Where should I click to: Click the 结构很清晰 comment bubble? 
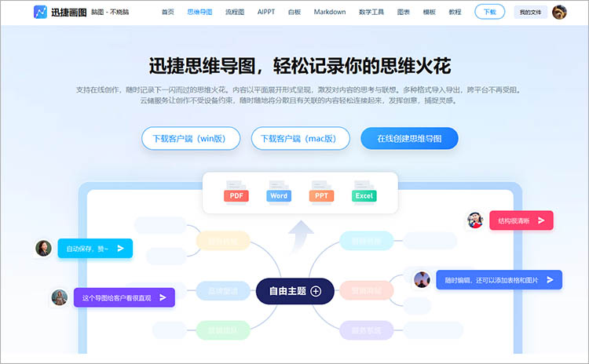pos(521,220)
